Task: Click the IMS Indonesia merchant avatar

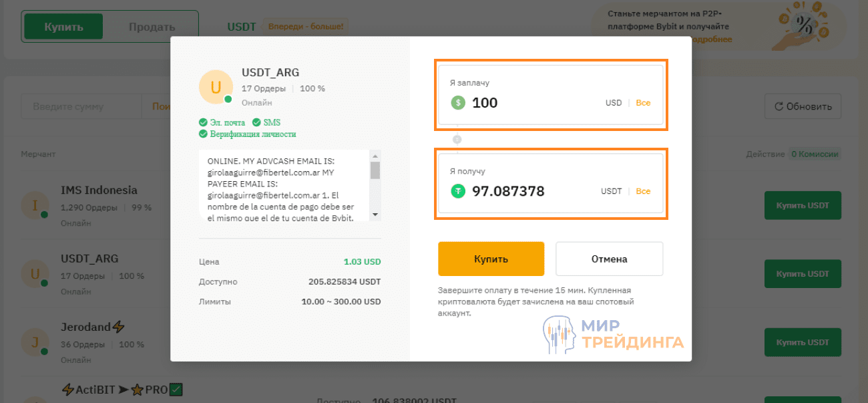Action: click(x=35, y=205)
